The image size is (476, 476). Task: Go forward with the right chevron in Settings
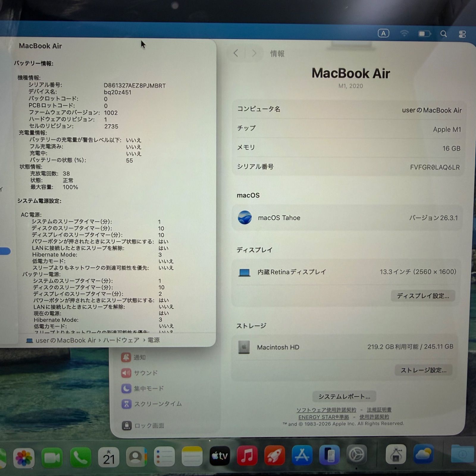click(254, 53)
